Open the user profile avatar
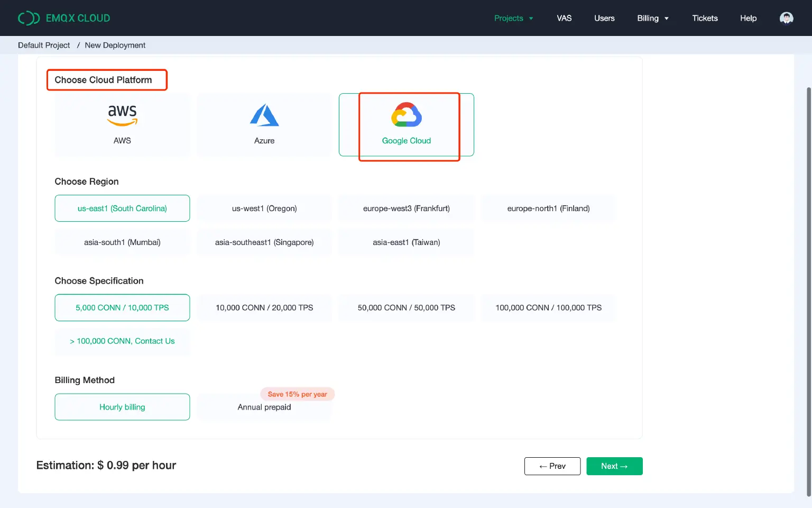The image size is (812, 508). point(786,17)
